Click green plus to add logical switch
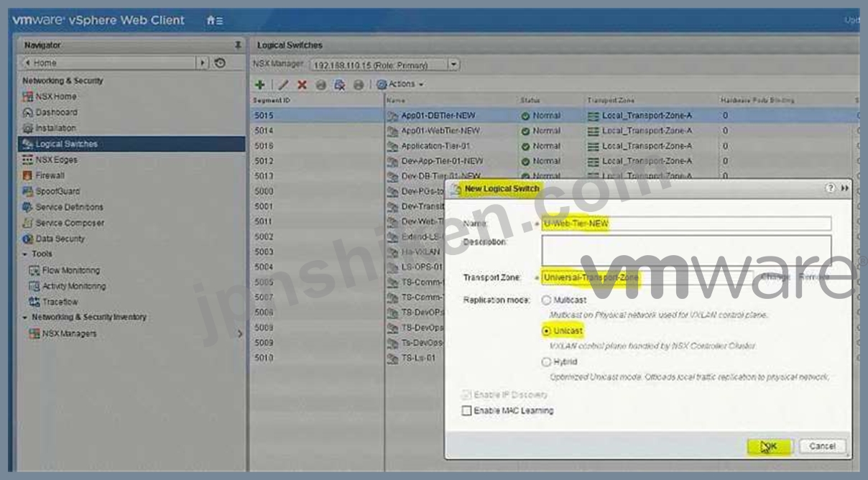 [x=261, y=84]
